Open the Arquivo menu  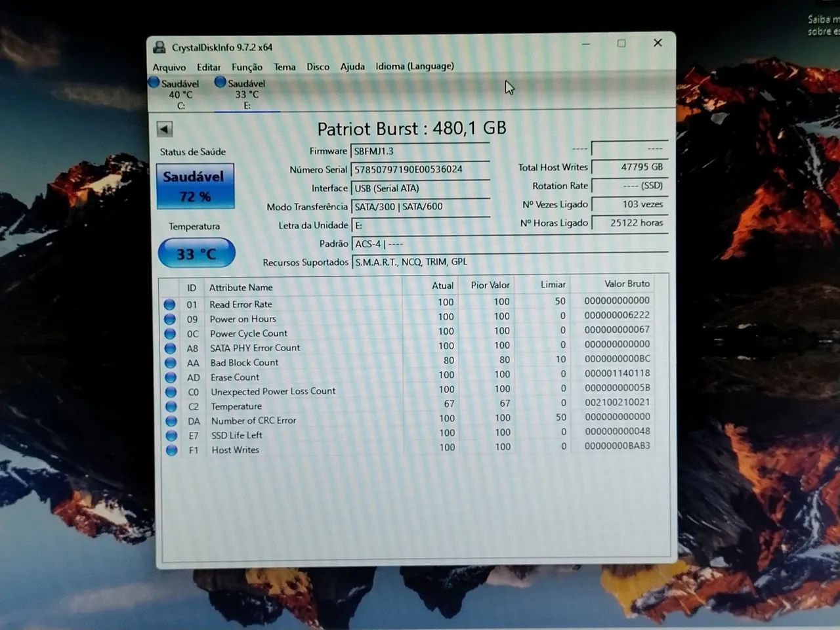(x=169, y=67)
